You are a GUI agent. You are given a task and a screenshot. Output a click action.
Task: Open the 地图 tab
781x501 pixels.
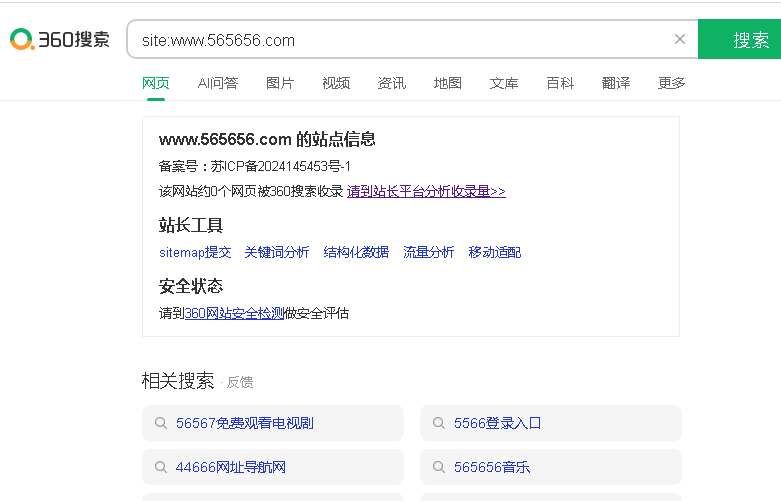(x=448, y=83)
